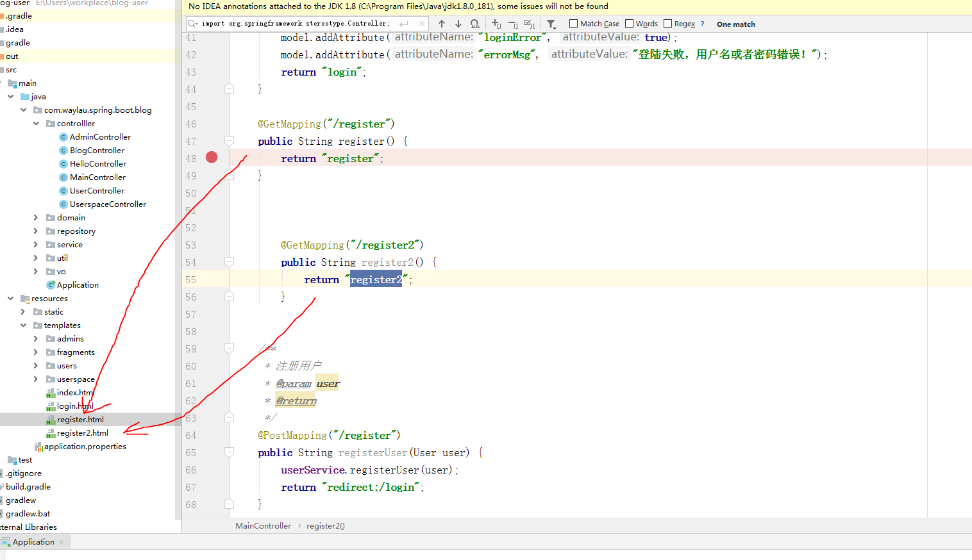This screenshot has width=972, height=560.
Task: Collapse the resources folder
Action: 11,299
